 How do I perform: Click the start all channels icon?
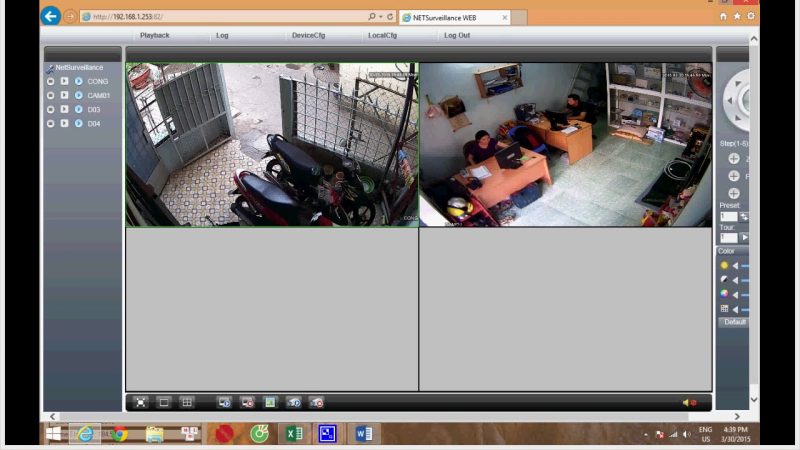click(224, 403)
